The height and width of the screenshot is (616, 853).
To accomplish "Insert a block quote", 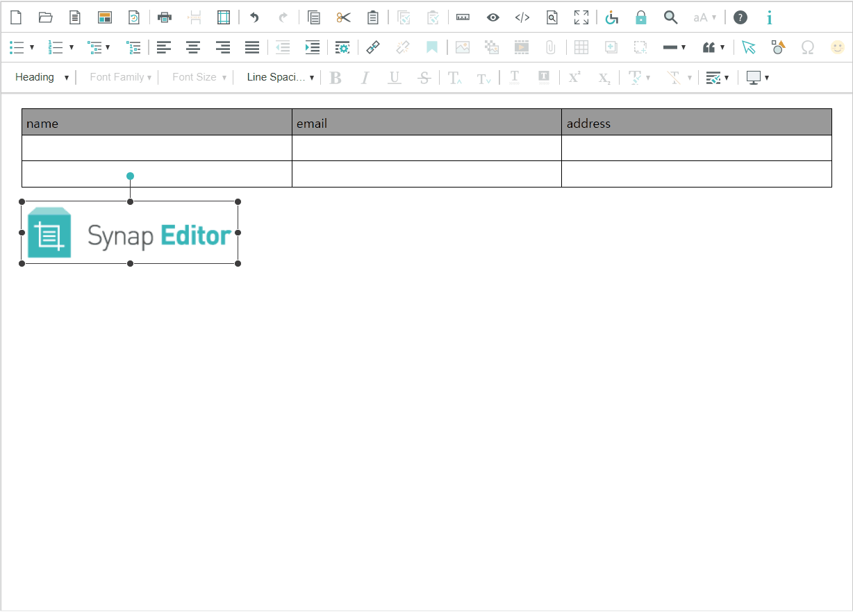I will pos(709,47).
